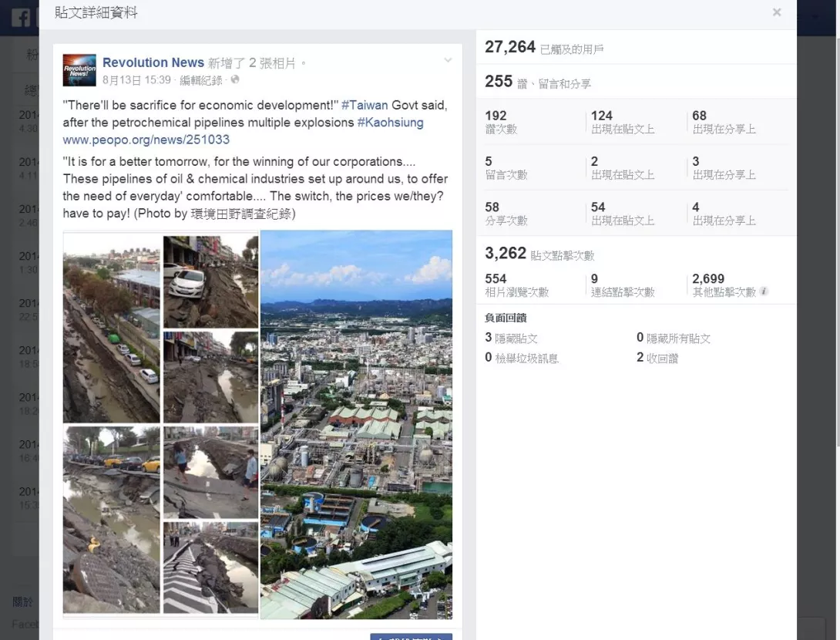Click the 2 收回讚 entry
This screenshot has width=840, height=640.
pos(657,358)
